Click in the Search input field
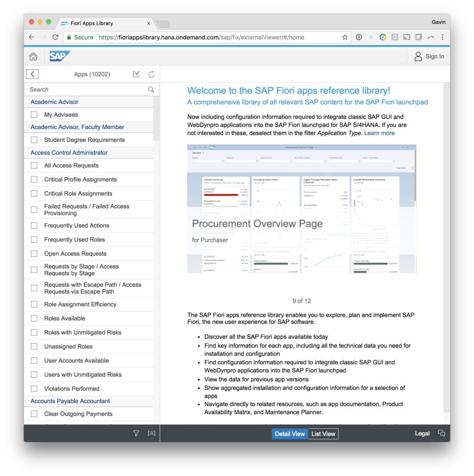The height and width of the screenshot is (476, 474). [x=86, y=90]
